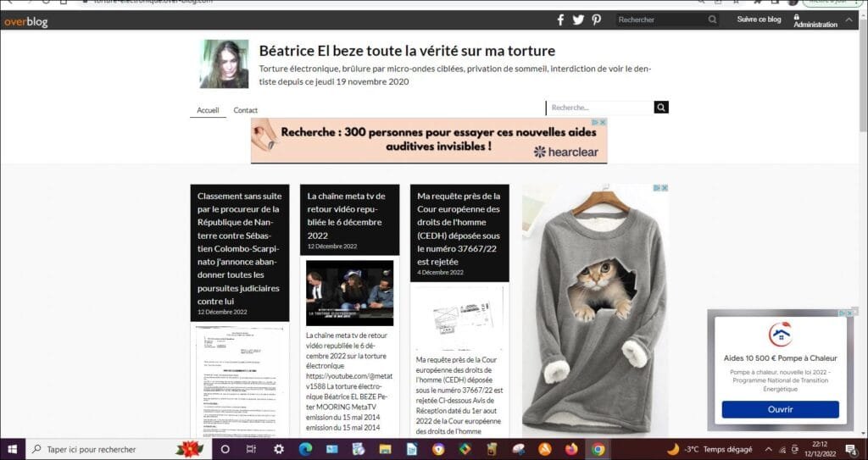The width and height of the screenshot is (868, 460).
Task: Click the Twitter bird icon
Action: tap(578, 19)
